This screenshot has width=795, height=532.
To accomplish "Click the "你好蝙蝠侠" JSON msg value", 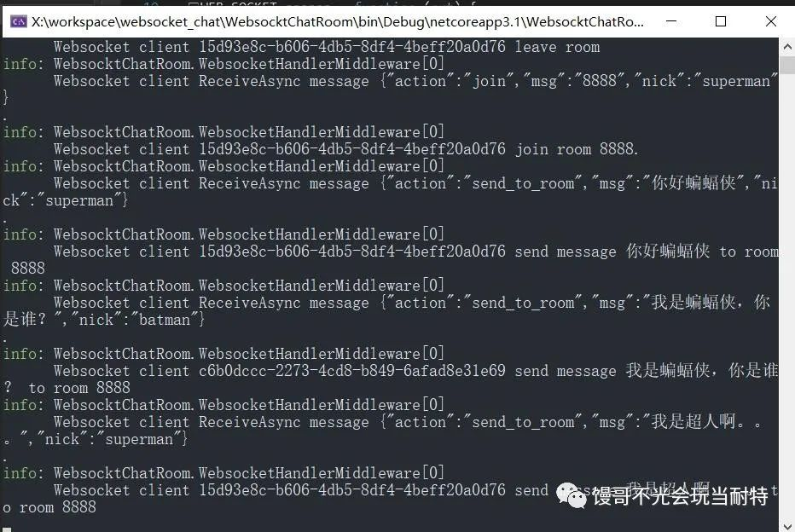I will tap(693, 183).
